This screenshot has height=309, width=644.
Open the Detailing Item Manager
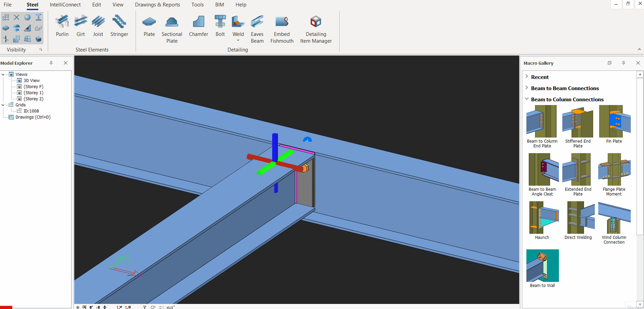pos(316,29)
